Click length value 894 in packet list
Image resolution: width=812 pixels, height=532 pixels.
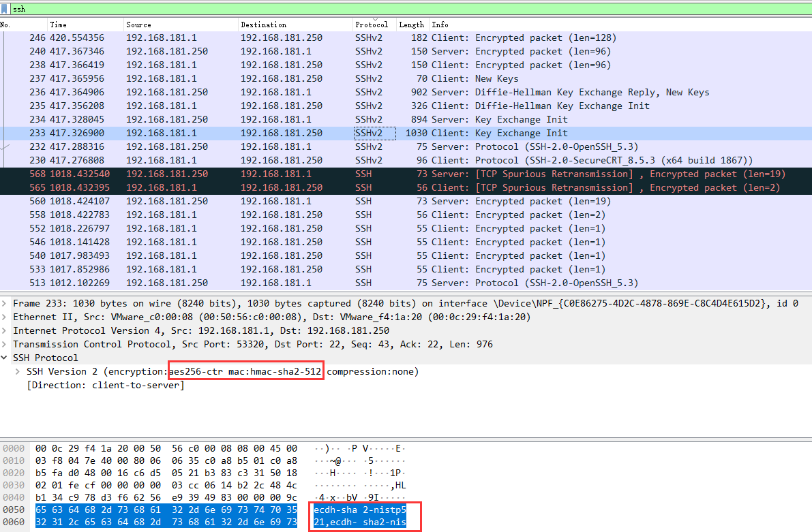click(x=419, y=119)
